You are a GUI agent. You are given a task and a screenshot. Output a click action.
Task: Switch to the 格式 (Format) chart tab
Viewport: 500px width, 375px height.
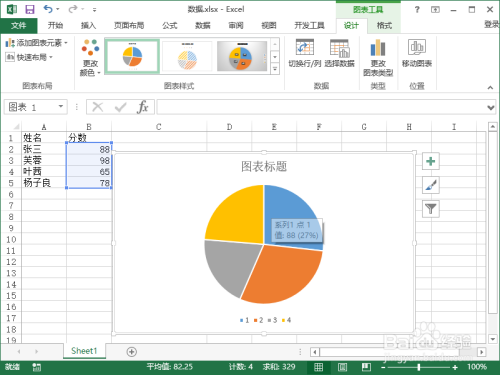click(384, 25)
